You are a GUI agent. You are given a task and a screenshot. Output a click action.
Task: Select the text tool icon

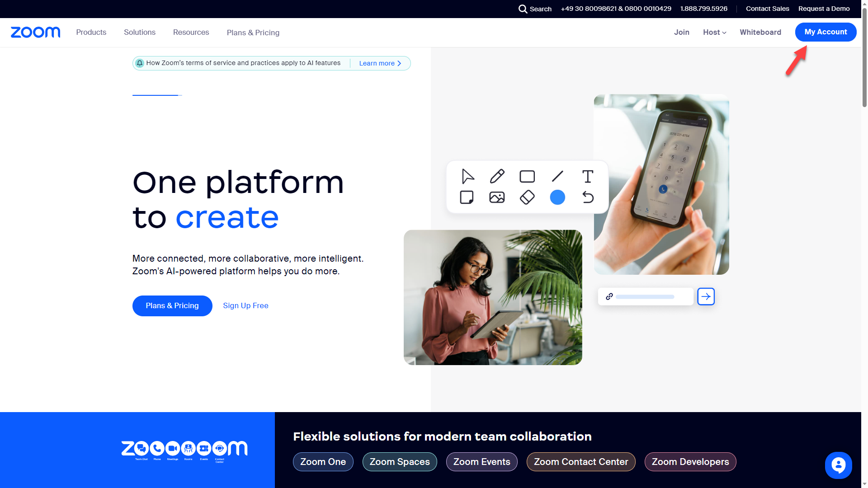point(587,175)
